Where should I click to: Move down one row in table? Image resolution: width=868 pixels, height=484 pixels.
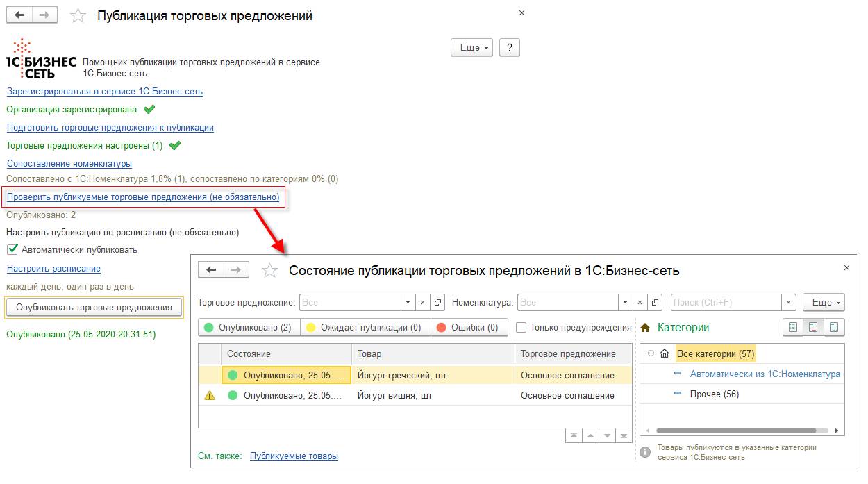point(608,436)
